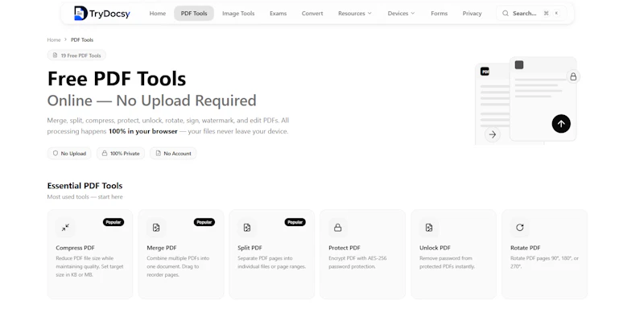Click the shield icon in No Upload

coord(55,153)
